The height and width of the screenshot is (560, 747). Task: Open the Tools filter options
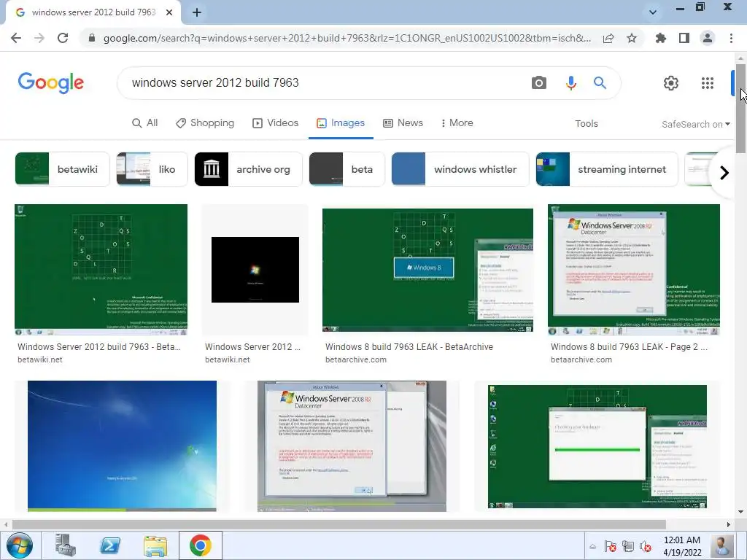pos(586,124)
